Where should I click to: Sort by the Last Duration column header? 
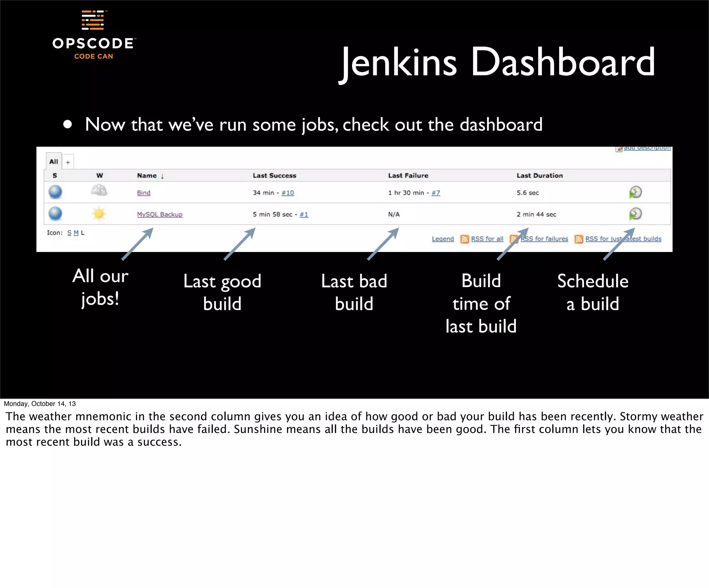(540, 175)
